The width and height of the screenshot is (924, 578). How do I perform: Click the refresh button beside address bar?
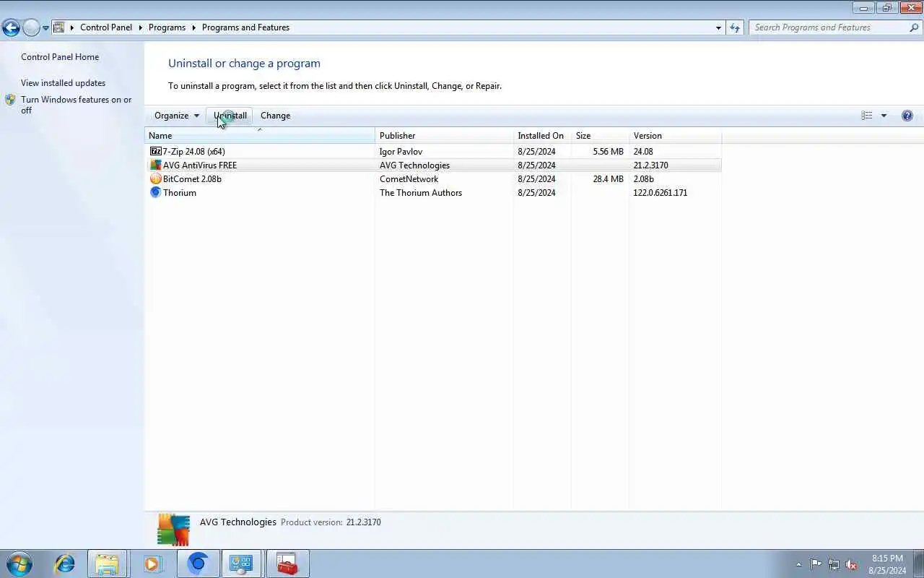click(x=735, y=27)
